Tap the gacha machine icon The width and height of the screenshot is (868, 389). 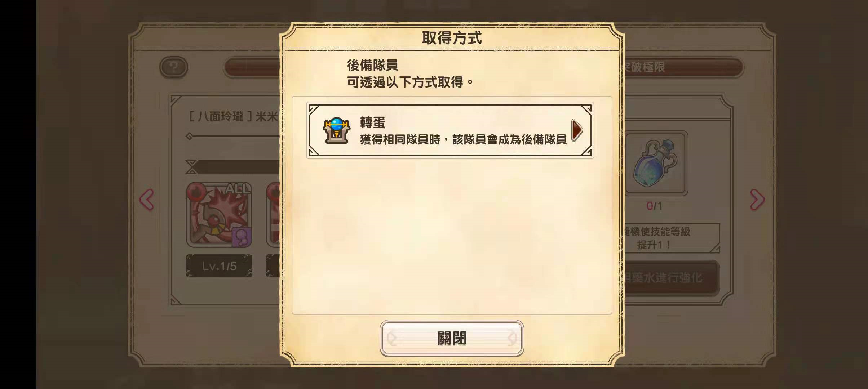[x=336, y=130]
